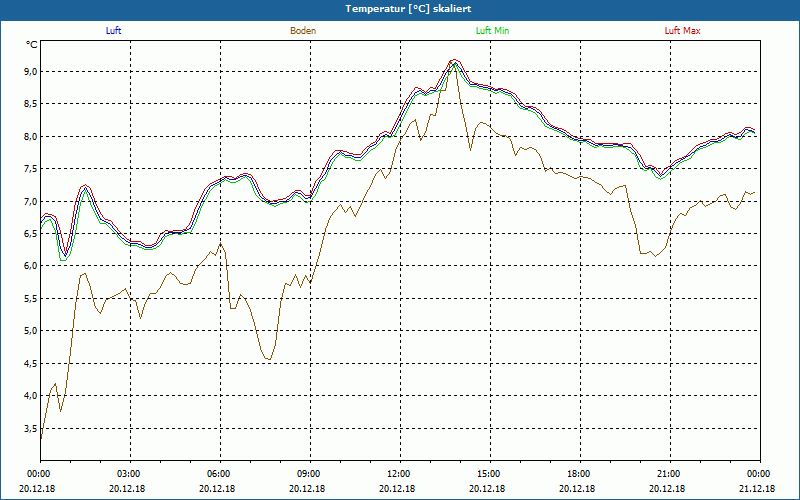Click the 5,5 y-axis value
Viewport: 800px width, 500px height.
tap(32, 298)
